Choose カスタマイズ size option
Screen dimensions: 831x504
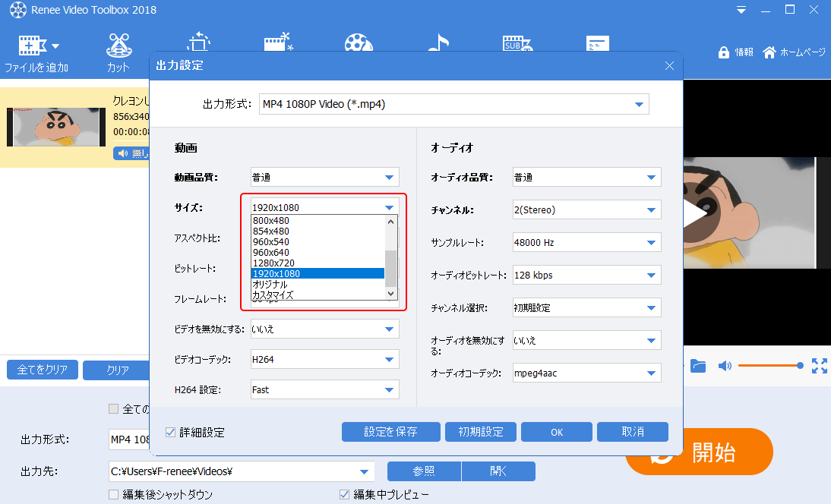click(x=318, y=295)
